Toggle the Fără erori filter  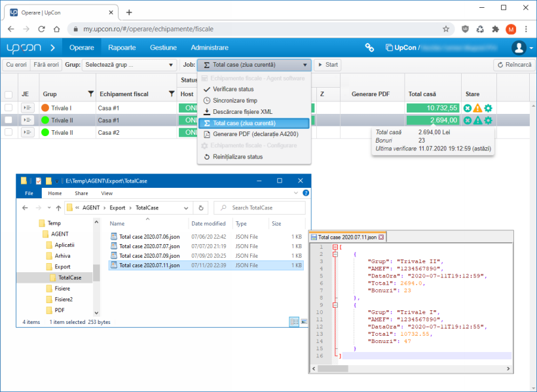46,65
